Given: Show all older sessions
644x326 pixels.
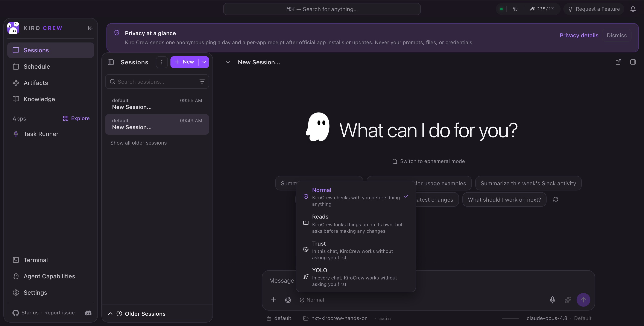Looking at the screenshot, I should point(138,143).
